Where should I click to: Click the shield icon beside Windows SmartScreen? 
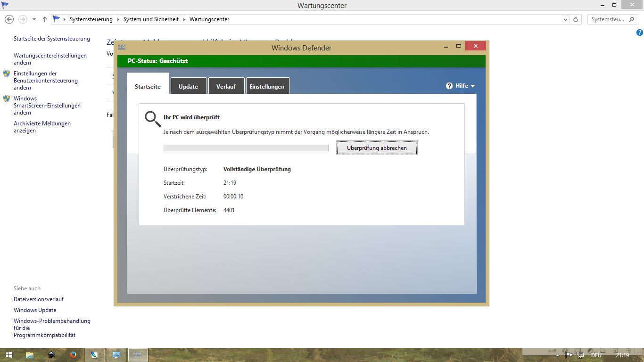coord(7,99)
